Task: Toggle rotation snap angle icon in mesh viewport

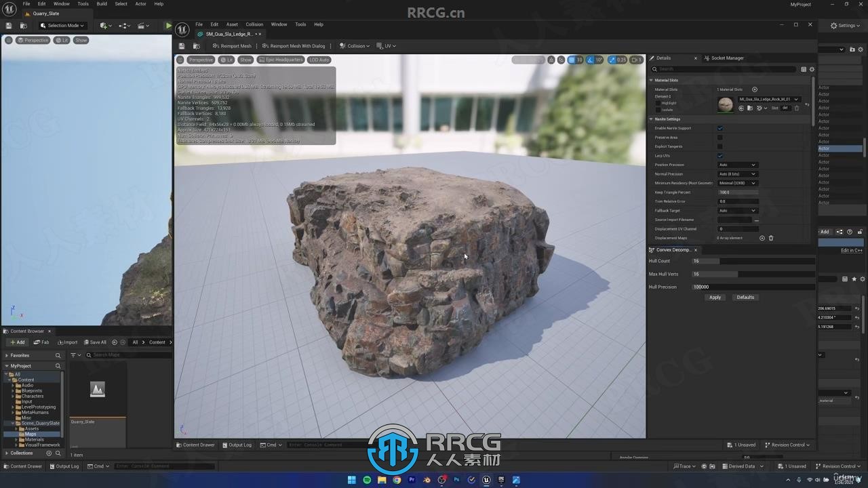Action: pos(590,60)
